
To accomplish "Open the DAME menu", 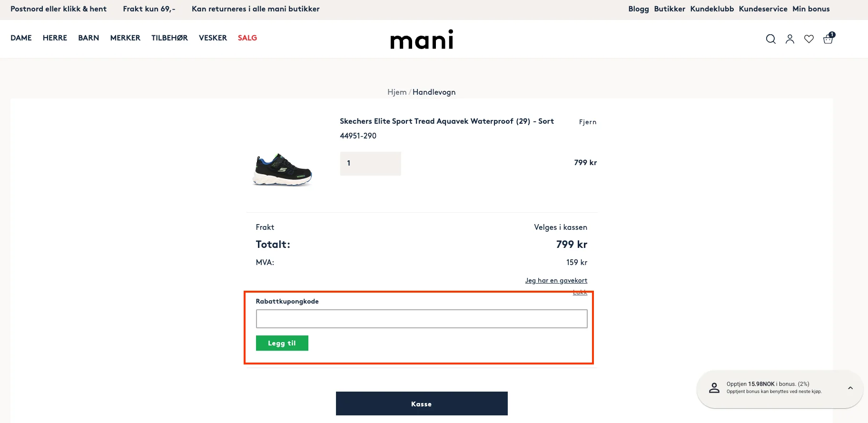I will coord(21,38).
